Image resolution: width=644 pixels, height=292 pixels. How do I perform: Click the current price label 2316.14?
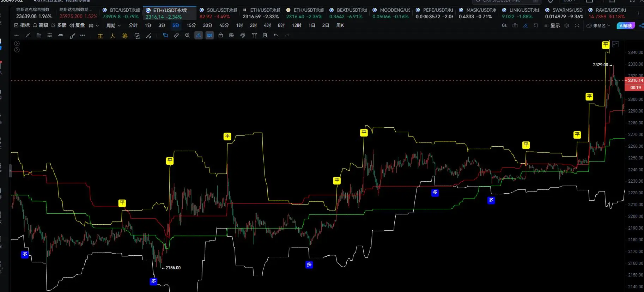pyautogui.click(x=635, y=80)
